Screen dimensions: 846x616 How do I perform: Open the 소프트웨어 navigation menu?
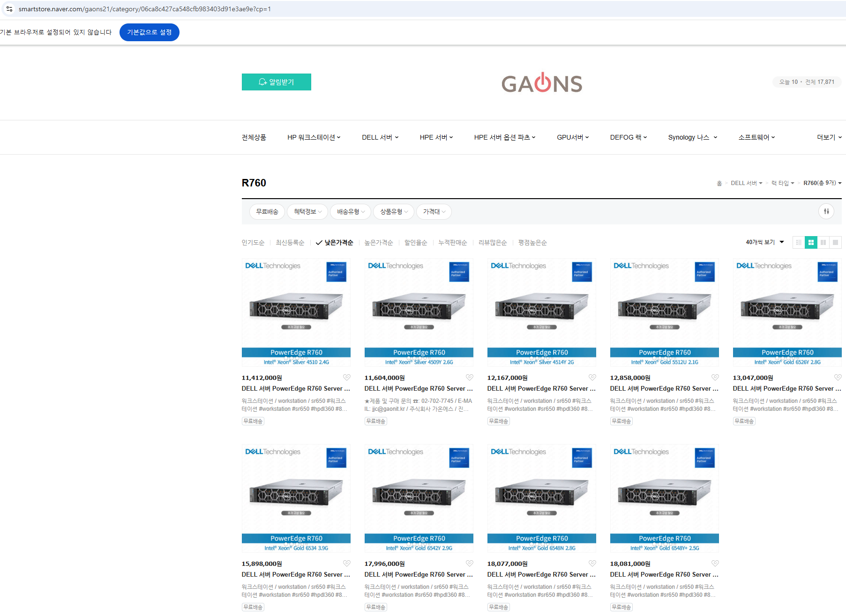pyautogui.click(x=756, y=137)
